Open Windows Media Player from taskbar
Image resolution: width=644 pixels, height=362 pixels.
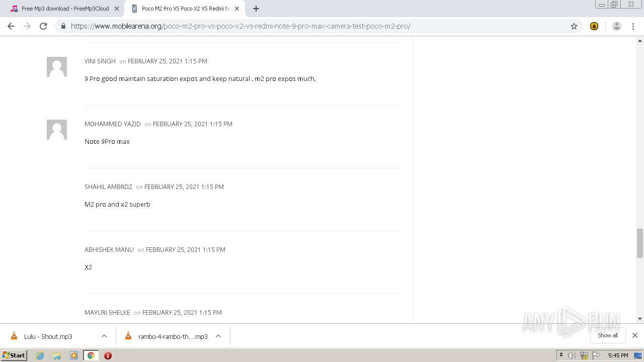(74, 355)
